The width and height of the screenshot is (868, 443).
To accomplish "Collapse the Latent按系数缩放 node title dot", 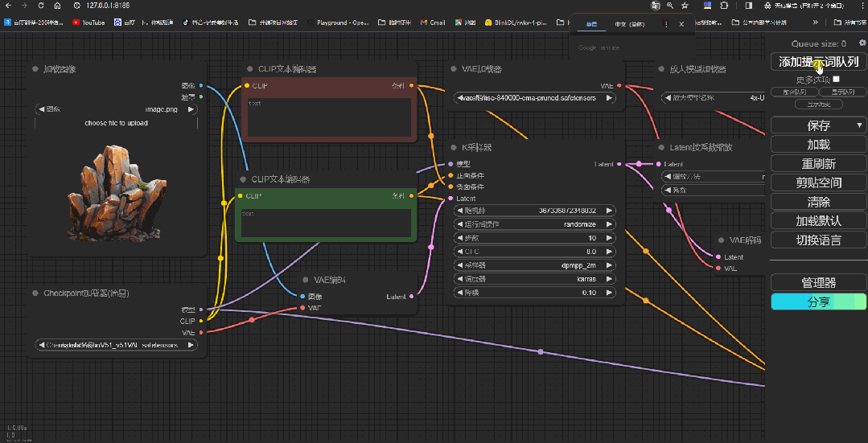I will [x=661, y=148].
